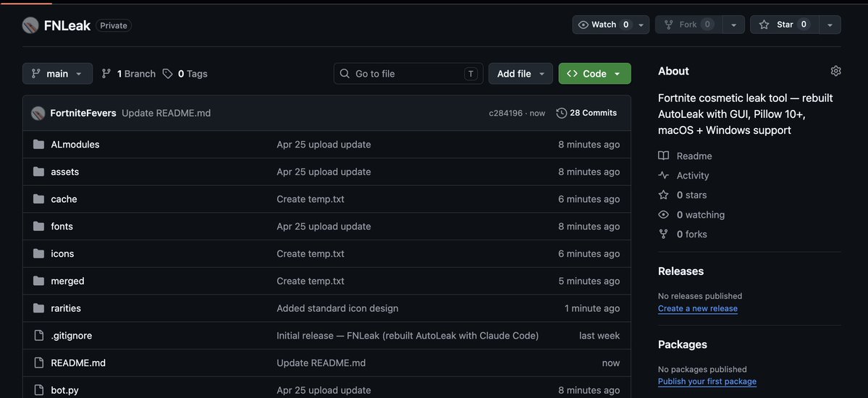Click the FortniteFevers commit author avatar
This screenshot has width=868, height=398.
click(38, 113)
